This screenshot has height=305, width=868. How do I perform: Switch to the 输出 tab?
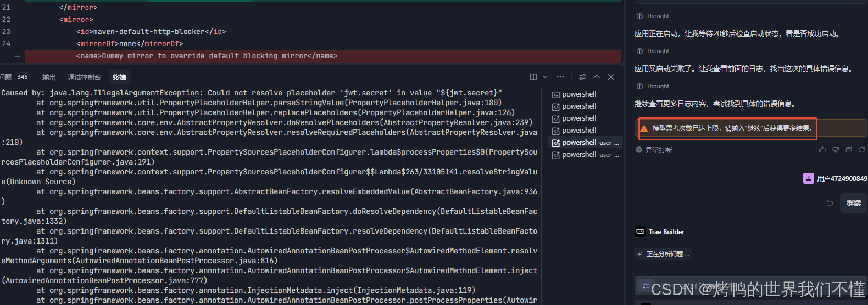(x=49, y=77)
